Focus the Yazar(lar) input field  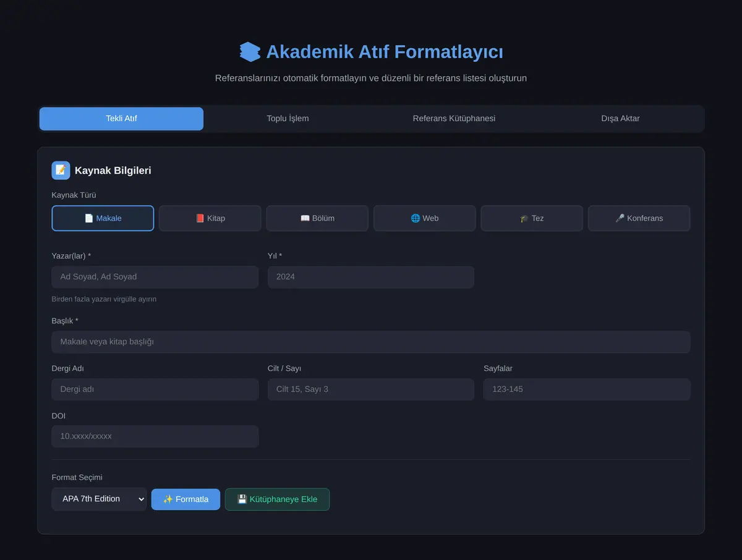coord(155,277)
